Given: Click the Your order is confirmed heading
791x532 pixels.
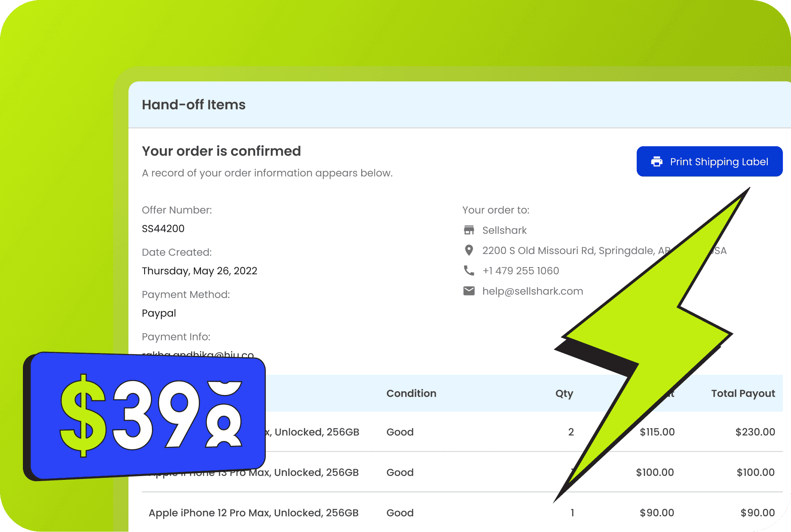Looking at the screenshot, I should click(x=221, y=151).
